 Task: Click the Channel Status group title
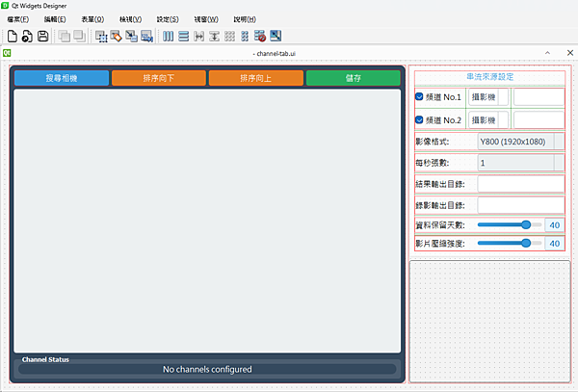pyautogui.click(x=45, y=359)
